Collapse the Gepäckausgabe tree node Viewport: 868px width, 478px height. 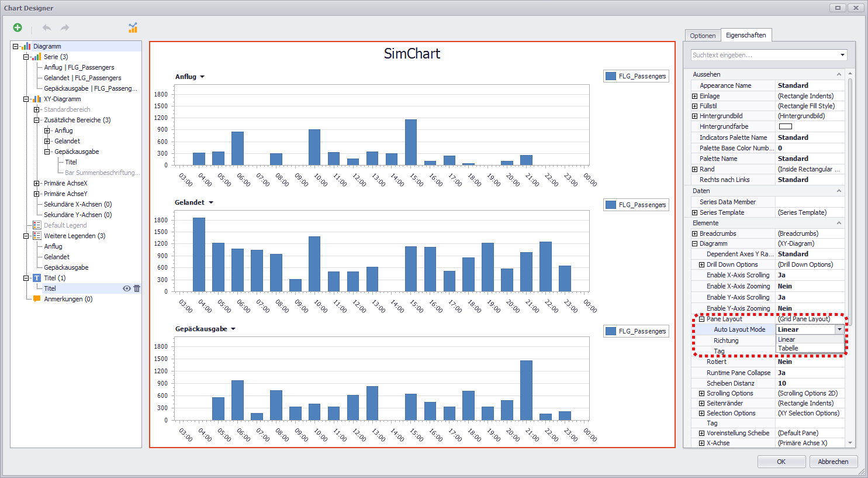point(47,152)
